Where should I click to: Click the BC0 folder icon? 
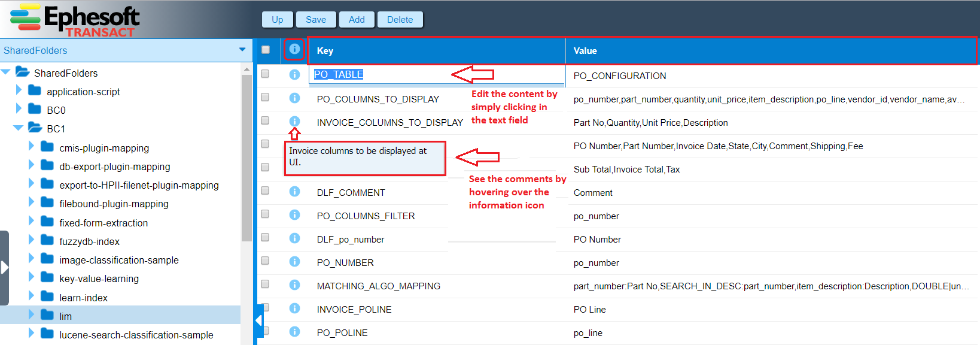point(35,109)
